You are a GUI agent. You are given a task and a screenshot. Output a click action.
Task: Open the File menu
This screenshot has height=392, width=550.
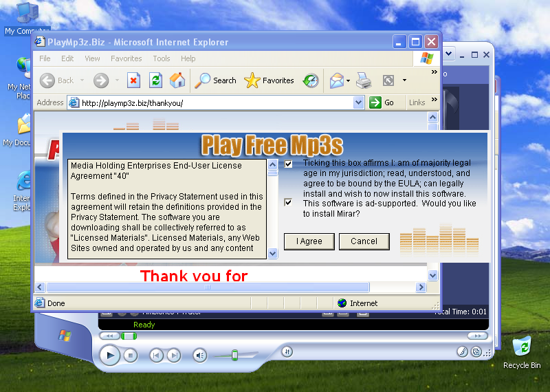[x=45, y=58]
